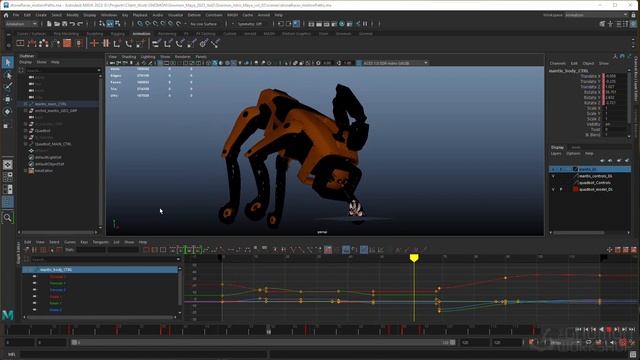Click Translate Y attribute label in Channel Box
Viewport: 640px width, 360px height.
[590, 82]
